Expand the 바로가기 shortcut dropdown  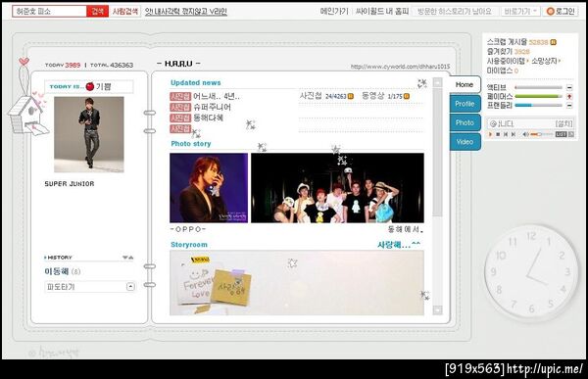tap(520, 11)
